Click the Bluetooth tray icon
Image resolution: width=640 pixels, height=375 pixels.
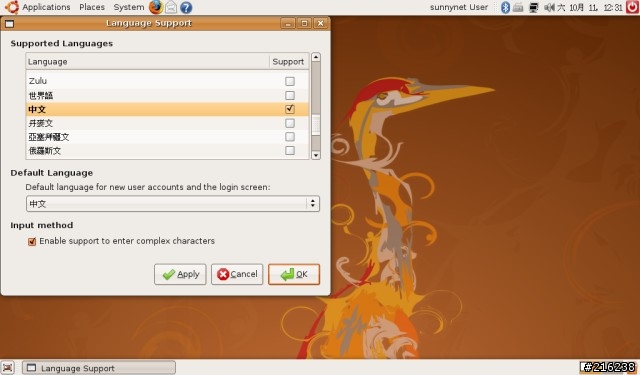[505, 7]
